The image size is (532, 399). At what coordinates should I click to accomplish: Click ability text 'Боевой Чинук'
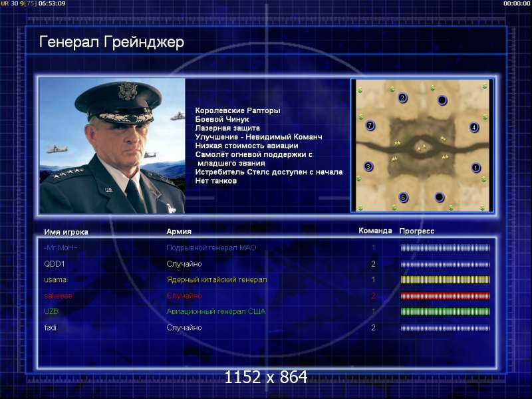click(222, 120)
